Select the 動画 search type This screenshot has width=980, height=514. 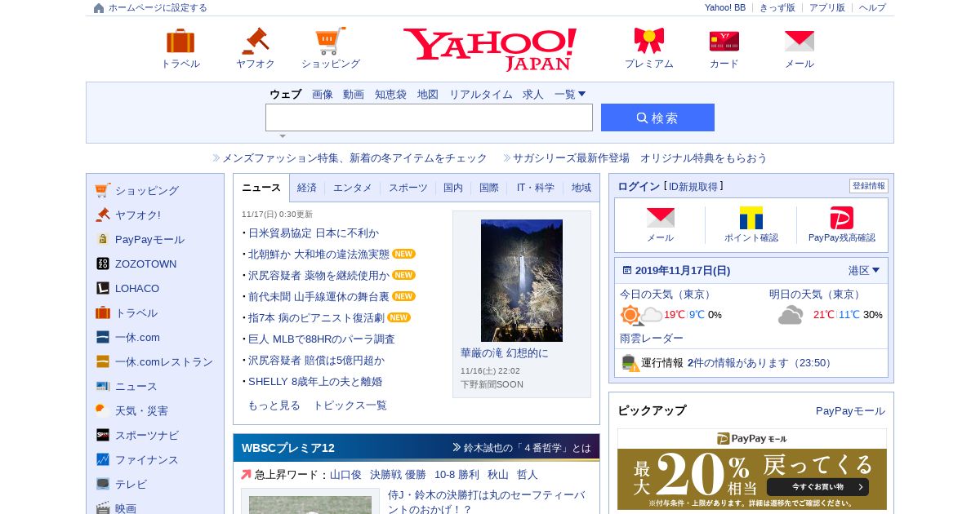[x=354, y=95]
